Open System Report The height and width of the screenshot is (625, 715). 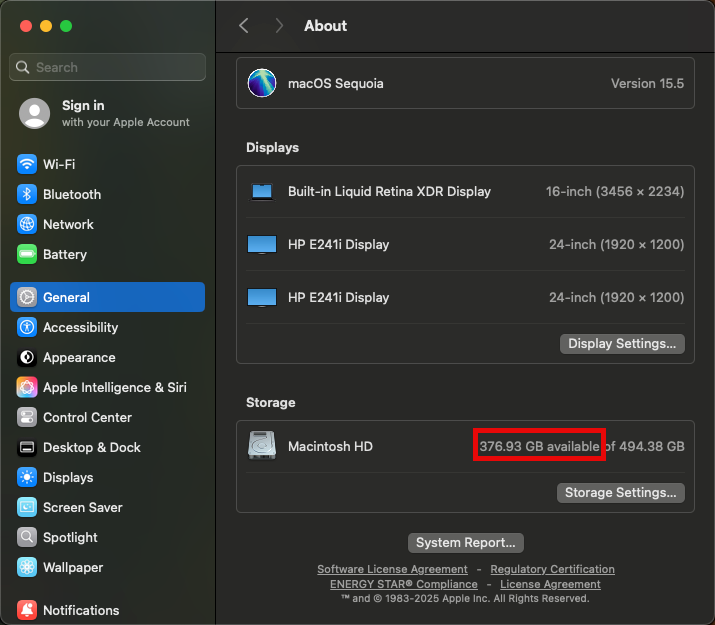click(x=466, y=543)
